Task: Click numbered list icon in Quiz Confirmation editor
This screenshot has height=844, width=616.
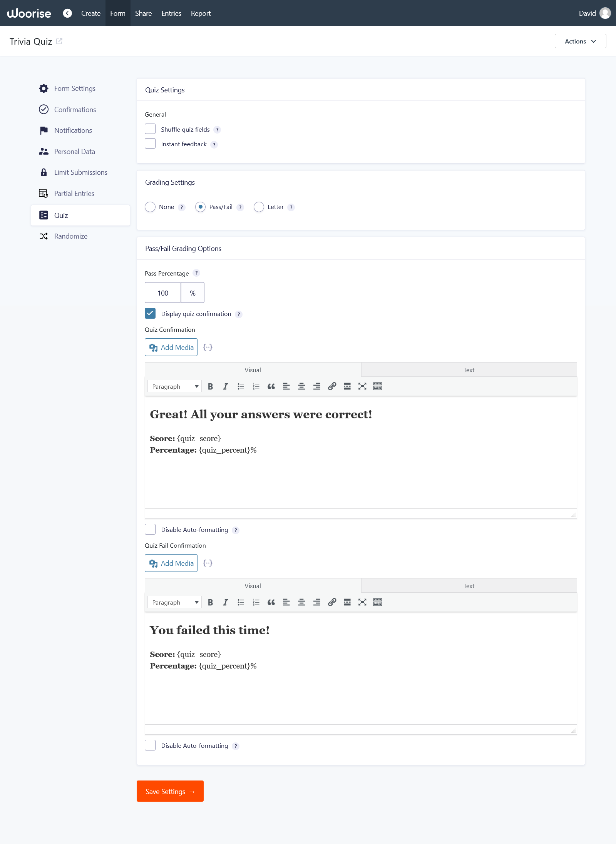Action: [256, 386]
